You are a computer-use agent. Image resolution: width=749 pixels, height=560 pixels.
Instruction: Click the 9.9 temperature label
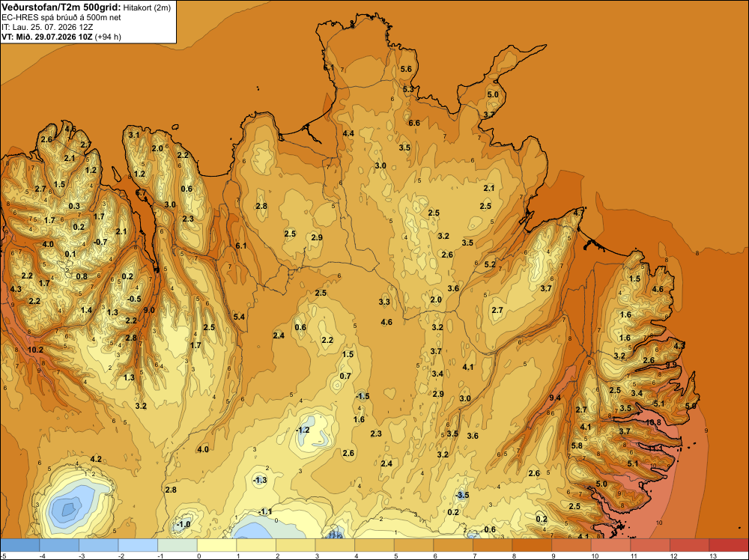(671, 365)
